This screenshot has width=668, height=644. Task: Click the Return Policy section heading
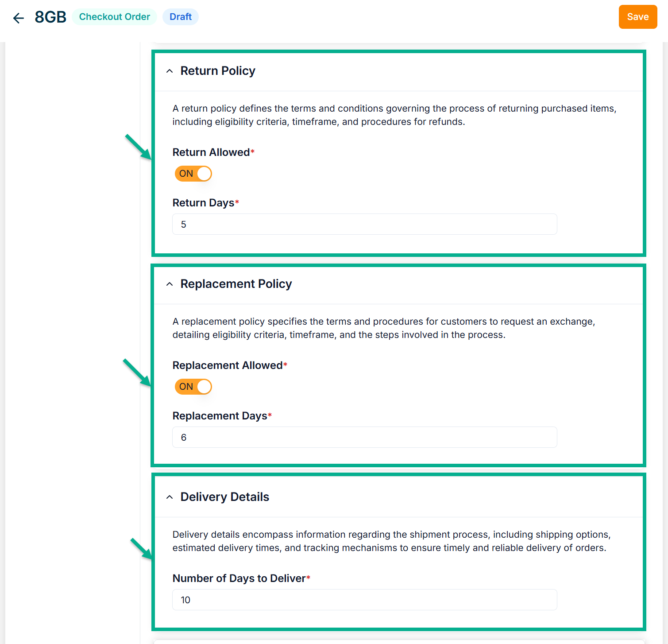[x=218, y=71]
